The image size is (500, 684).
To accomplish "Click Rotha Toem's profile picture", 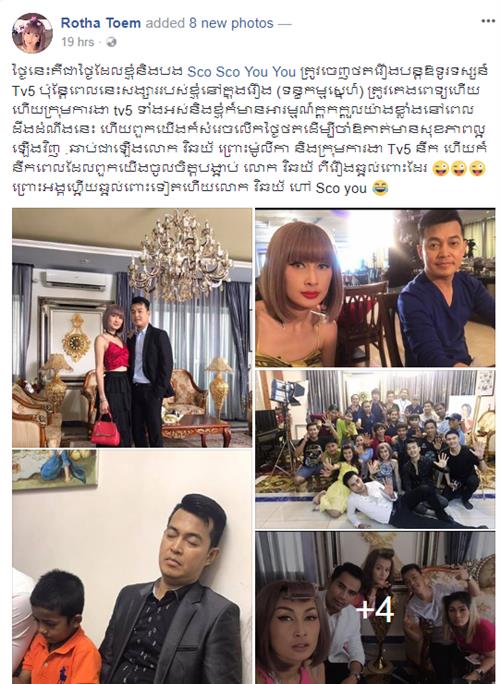I will 32,32.
